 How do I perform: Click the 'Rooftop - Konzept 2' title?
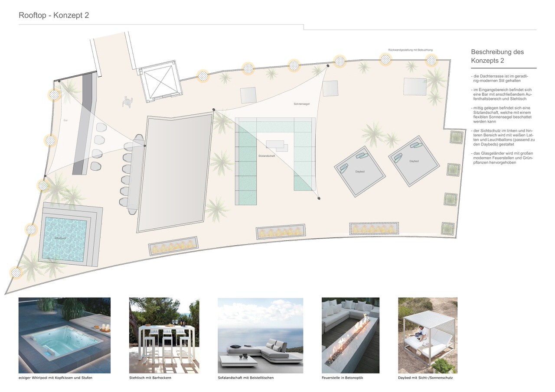pos(54,16)
